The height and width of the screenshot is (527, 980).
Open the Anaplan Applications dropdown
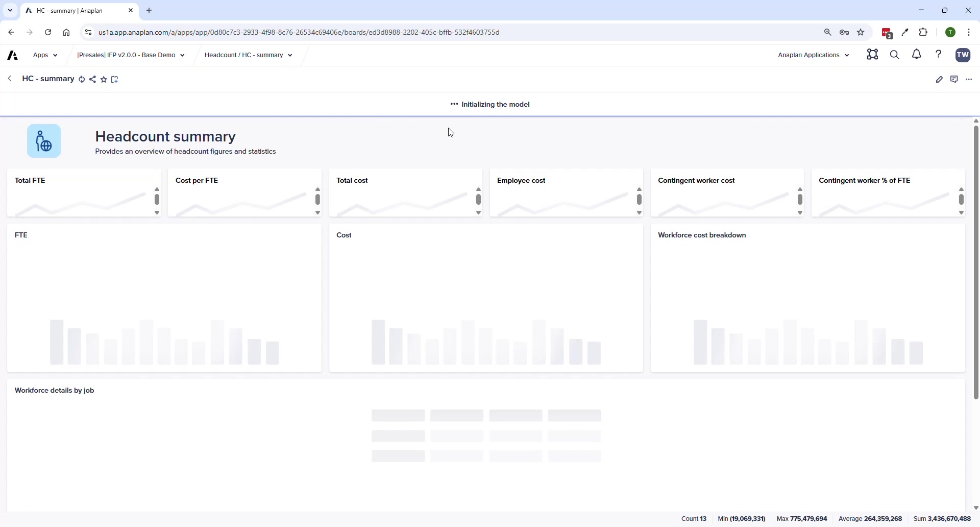click(814, 55)
